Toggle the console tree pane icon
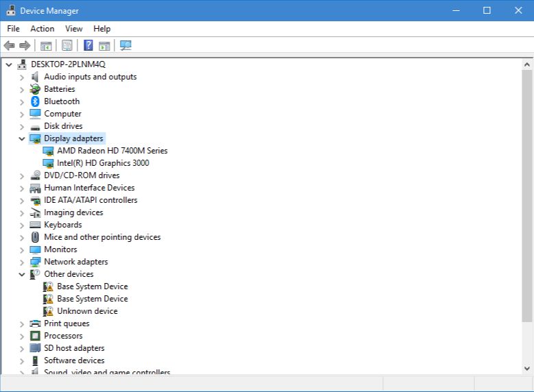Viewport: 534px width, 392px height. [46, 45]
